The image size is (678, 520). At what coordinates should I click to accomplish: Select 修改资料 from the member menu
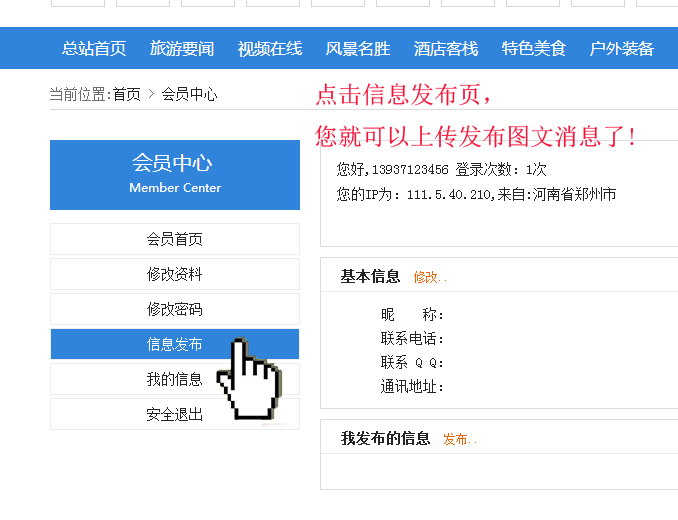pyautogui.click(x=175, y=274)
